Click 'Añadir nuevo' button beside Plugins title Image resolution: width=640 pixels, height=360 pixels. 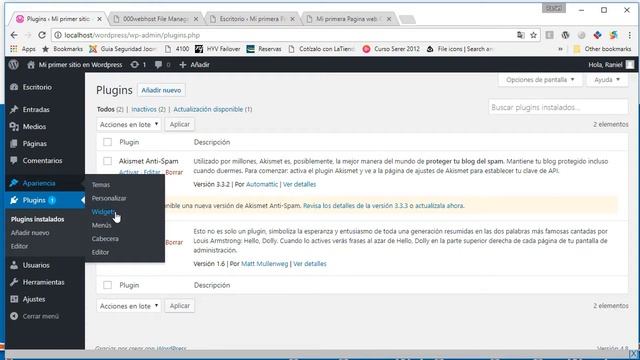161,90
